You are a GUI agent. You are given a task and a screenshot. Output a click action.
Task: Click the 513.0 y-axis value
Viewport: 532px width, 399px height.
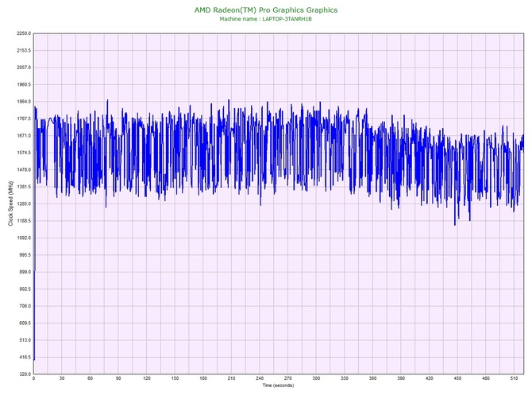25,340
